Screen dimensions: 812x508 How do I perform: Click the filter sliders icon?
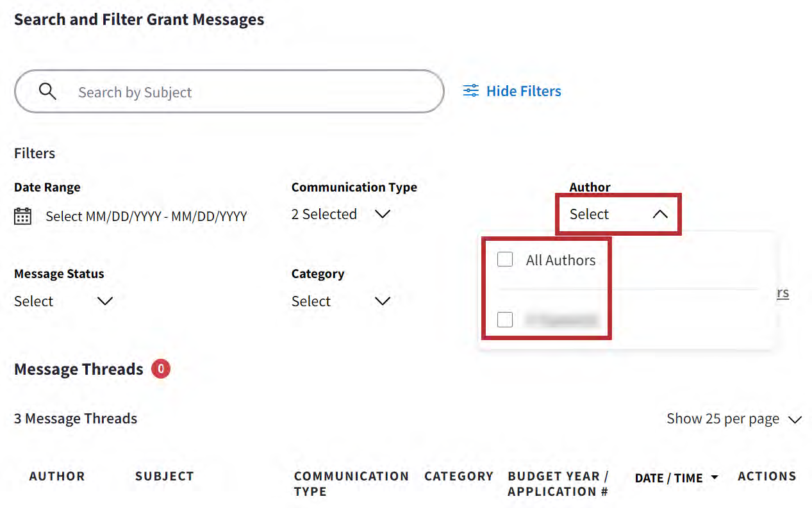click(471, 91)
